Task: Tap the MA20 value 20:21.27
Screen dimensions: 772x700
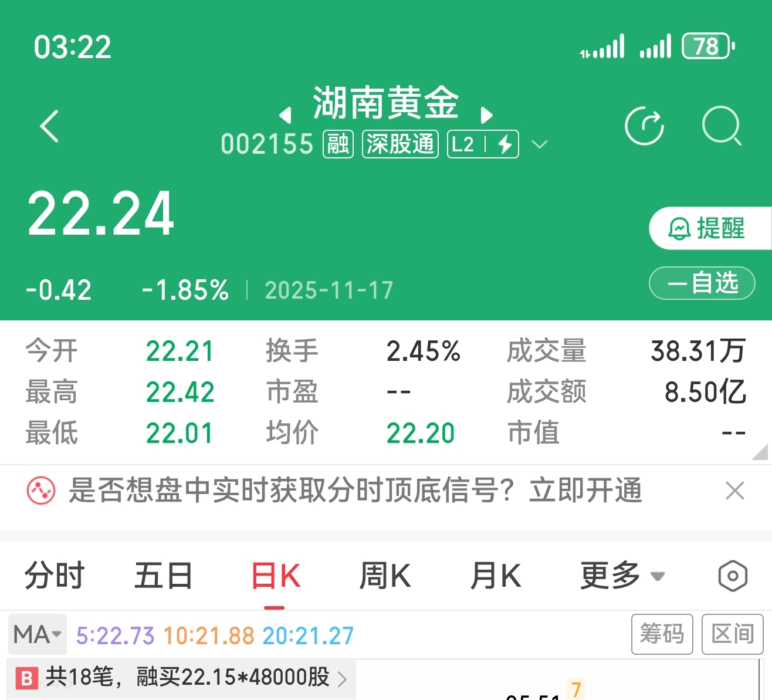Action: point(308,635)
